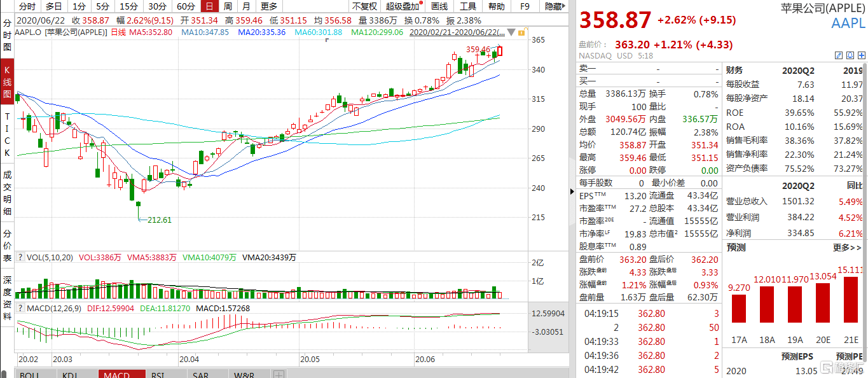Open 帮助 help menu
Screen dimensions: 868x378
coord(496,6)
